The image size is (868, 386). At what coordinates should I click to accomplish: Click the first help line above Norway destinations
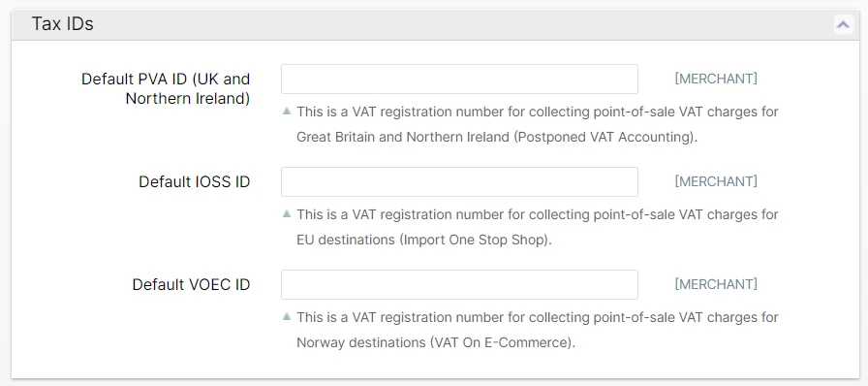click(538, 317)
